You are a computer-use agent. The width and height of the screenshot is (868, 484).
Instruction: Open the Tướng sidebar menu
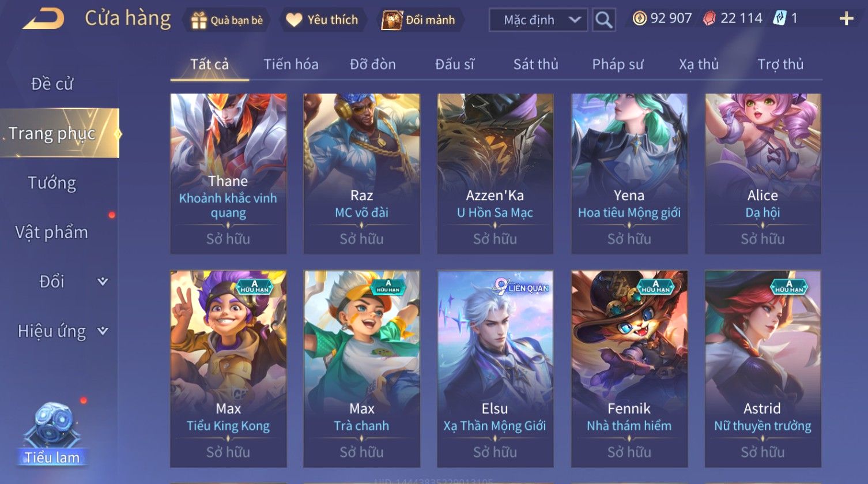52,183
